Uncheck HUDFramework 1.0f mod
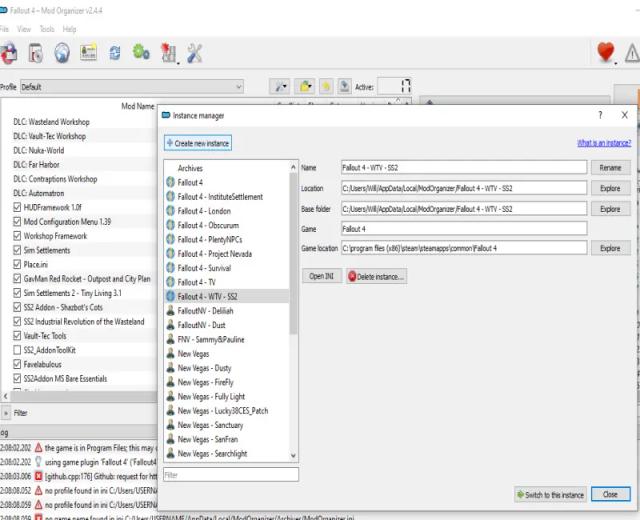Screen dimensions: 640x520 point(17,207)
